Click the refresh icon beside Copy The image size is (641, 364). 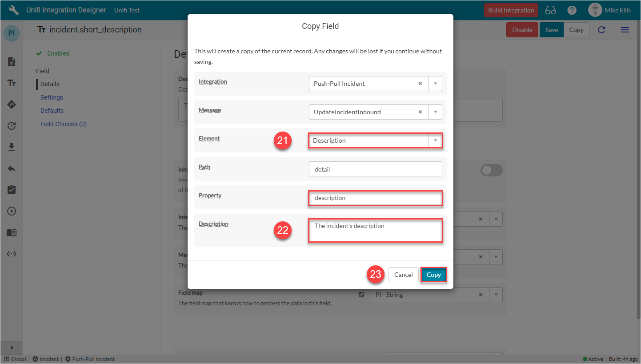pos(601,30)
